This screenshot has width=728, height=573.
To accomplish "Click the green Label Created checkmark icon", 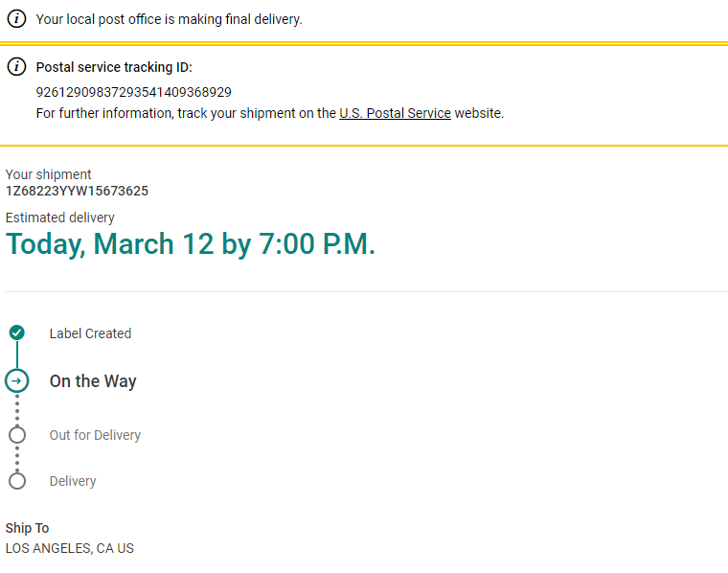I will click(x=16, y=332).
